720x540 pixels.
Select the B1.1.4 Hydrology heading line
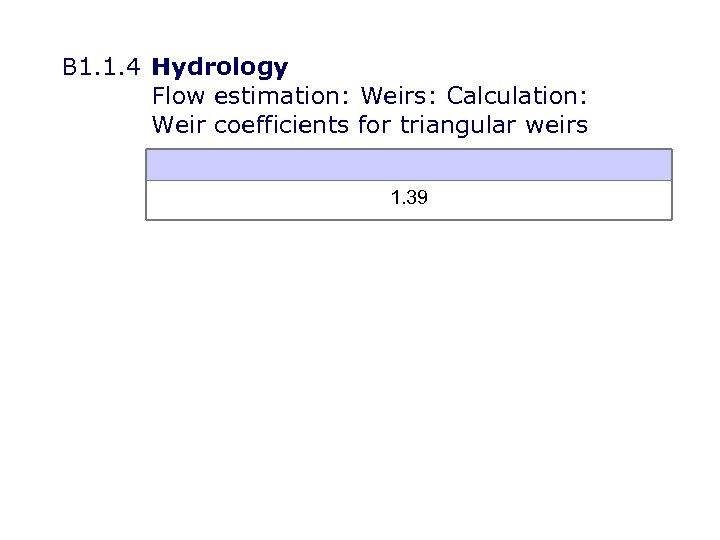176,68
